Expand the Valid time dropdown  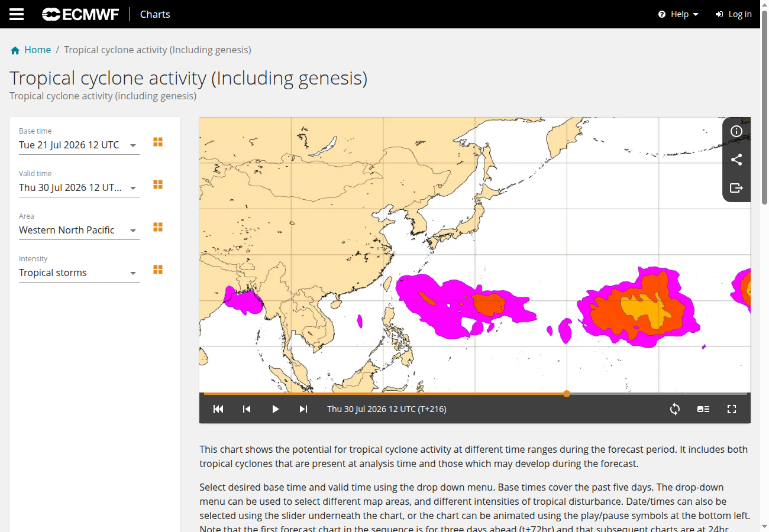point(79,187)
